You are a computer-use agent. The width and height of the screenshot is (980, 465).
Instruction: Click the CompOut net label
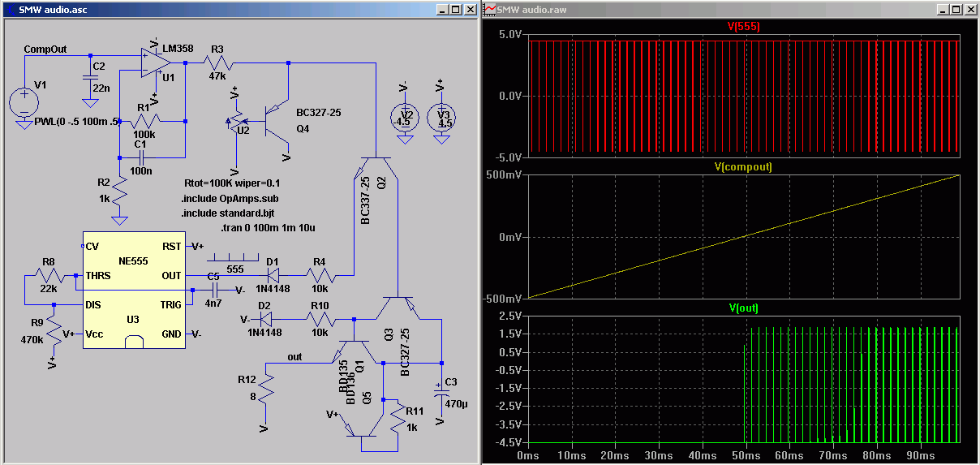tap(45, 49)
